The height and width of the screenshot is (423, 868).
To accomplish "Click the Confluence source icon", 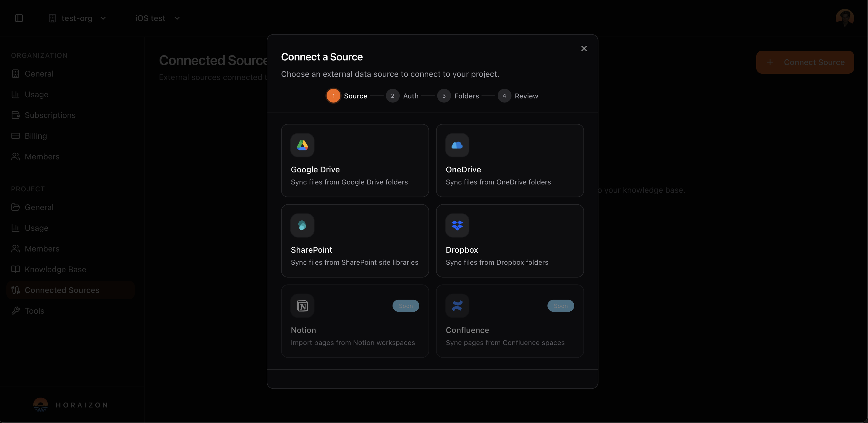I will [457, 306].
